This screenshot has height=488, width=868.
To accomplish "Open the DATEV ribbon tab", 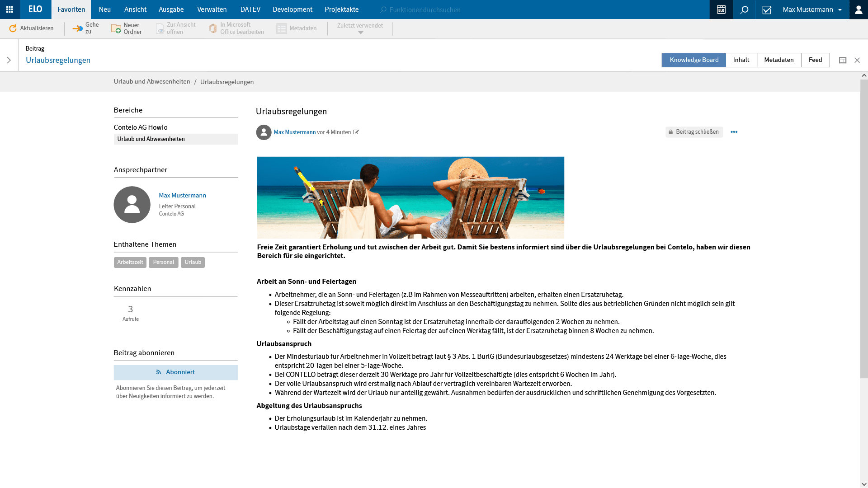I will coord(250,9).
